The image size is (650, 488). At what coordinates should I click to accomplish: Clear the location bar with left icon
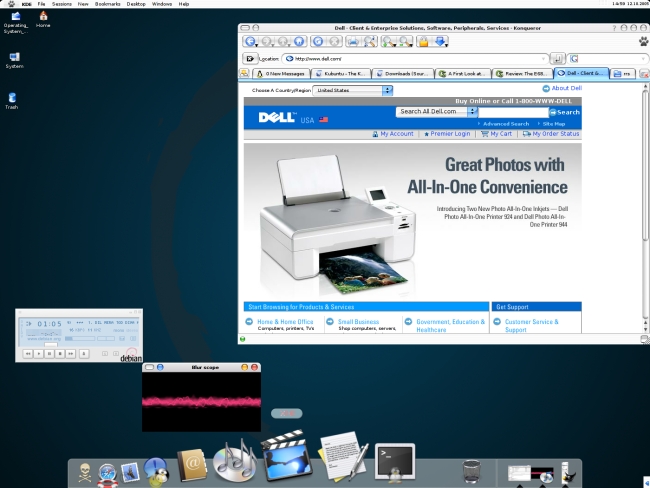250,59
